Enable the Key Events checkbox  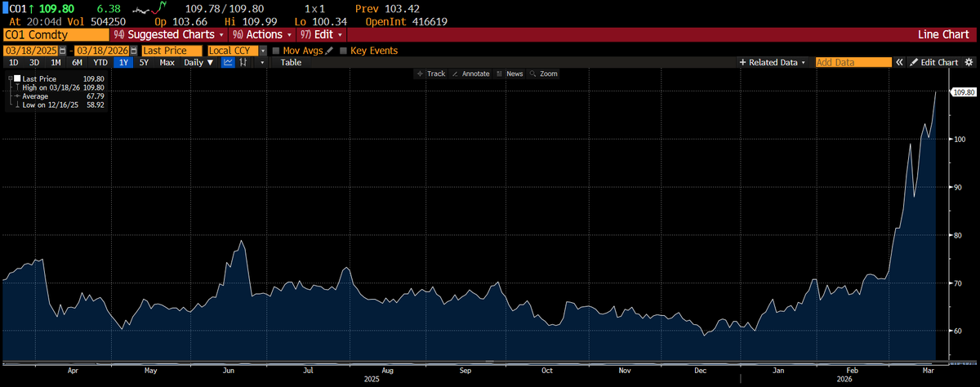tap(343, 51)
